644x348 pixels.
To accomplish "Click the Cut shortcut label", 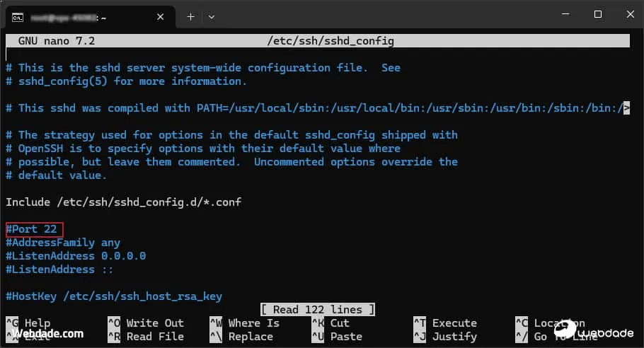I will point(340,323).
